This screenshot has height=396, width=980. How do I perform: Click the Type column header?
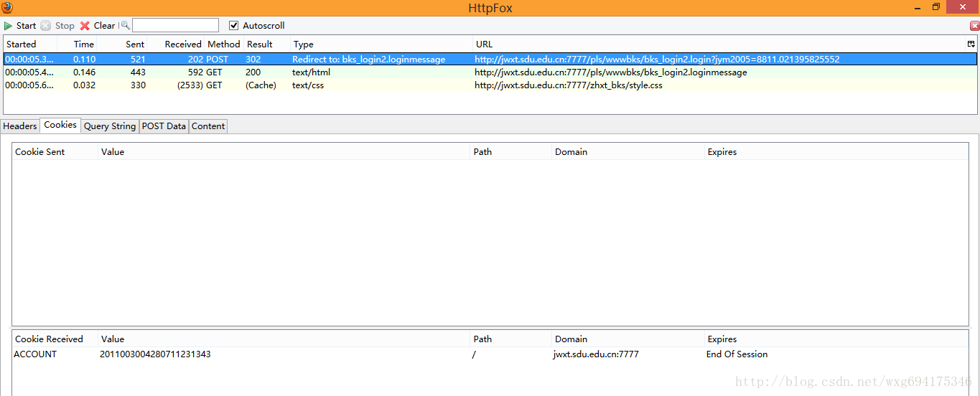(381, 44)
